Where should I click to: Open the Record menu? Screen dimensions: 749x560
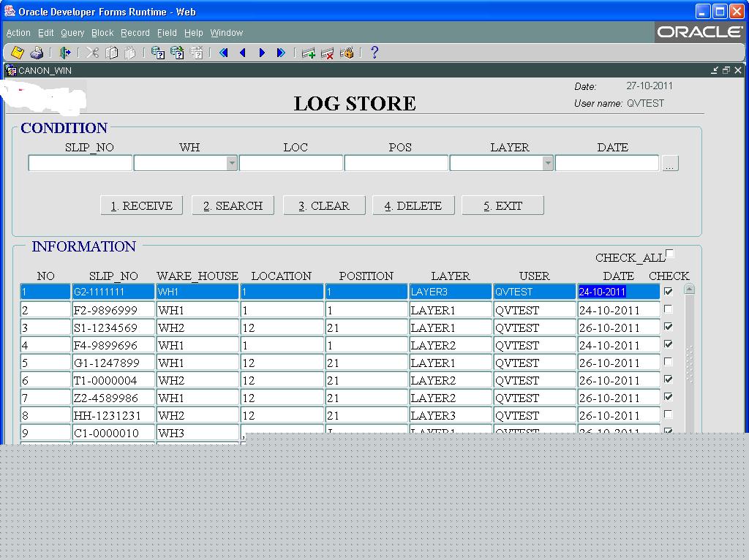click(135, 33)
